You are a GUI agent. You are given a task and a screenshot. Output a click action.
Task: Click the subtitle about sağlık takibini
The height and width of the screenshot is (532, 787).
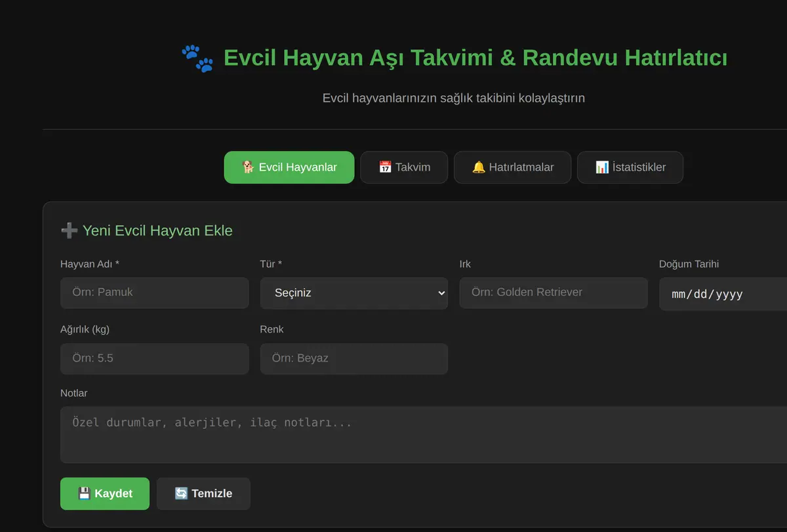click(x=454, y=98)
